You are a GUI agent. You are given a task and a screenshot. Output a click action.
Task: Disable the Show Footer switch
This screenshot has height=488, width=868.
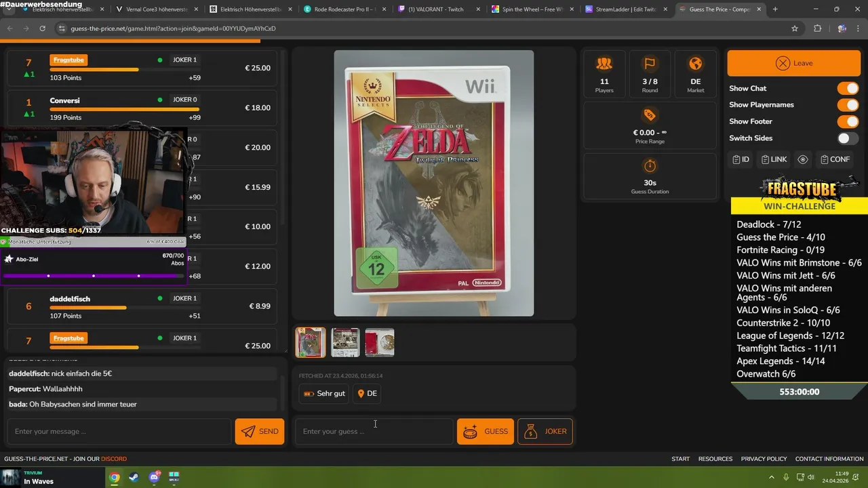coord(848,121)
